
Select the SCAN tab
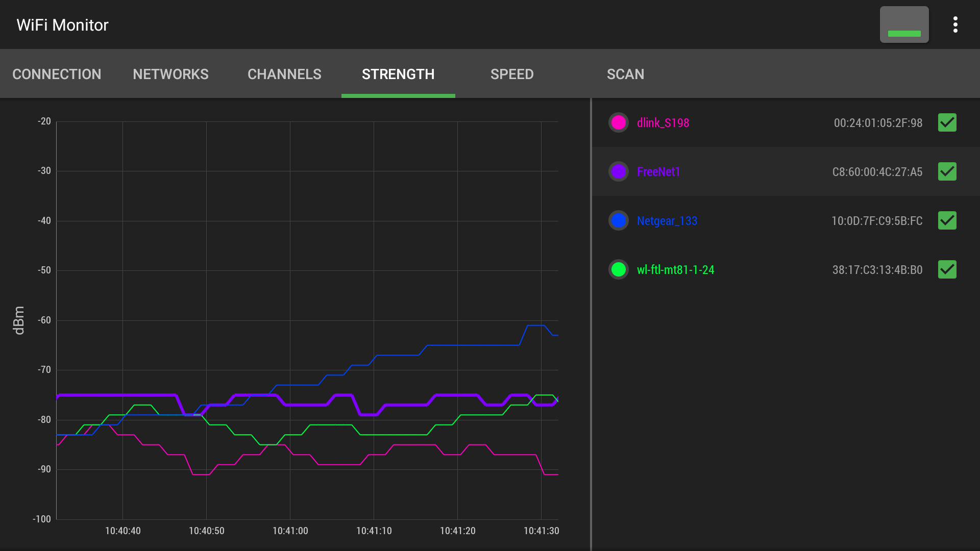point(626,74)
